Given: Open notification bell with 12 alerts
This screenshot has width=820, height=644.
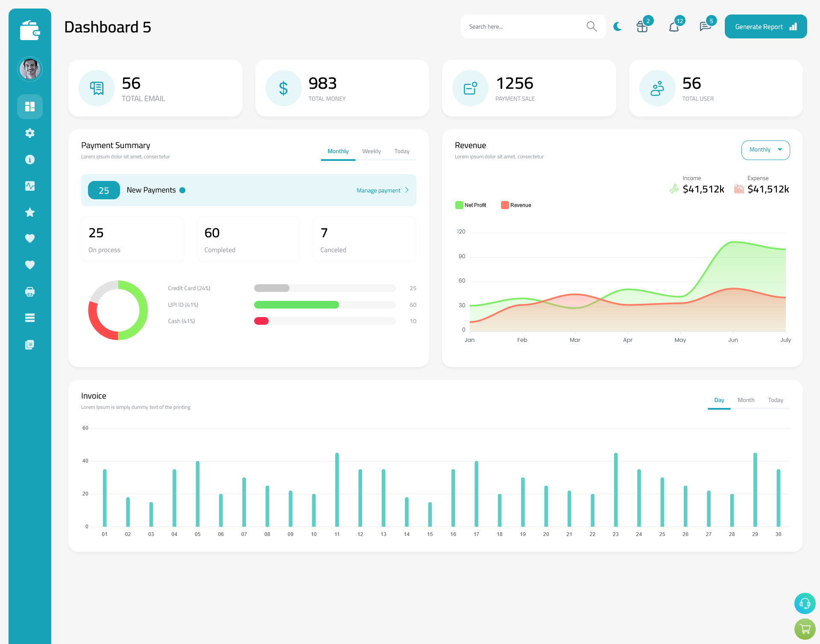Looking at the screenshot, I should click(x=674, y=26).
